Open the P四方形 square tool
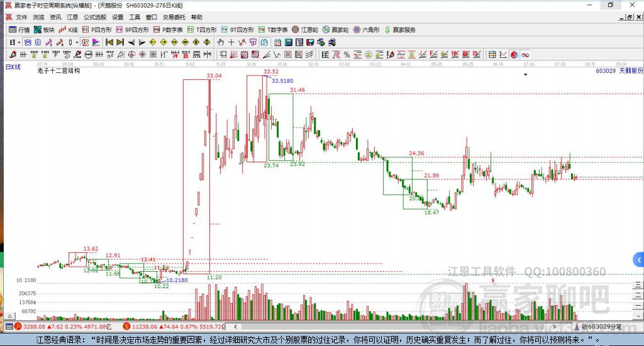 [x=97, y=30]
